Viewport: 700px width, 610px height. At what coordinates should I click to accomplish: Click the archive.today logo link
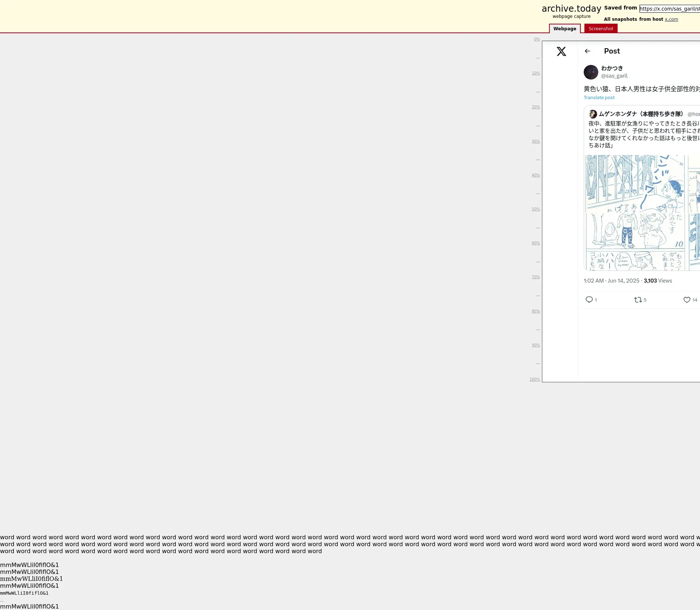pyautogui.click(x=571, y=9)
